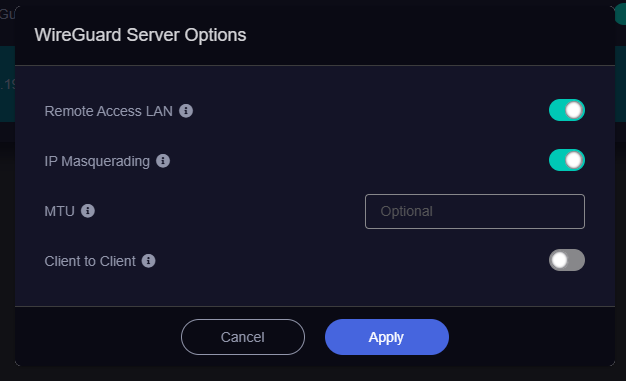Disable the IP Masquerading switch
The height and width of the screenshot is (381, 626).
[x=567, y=160]
